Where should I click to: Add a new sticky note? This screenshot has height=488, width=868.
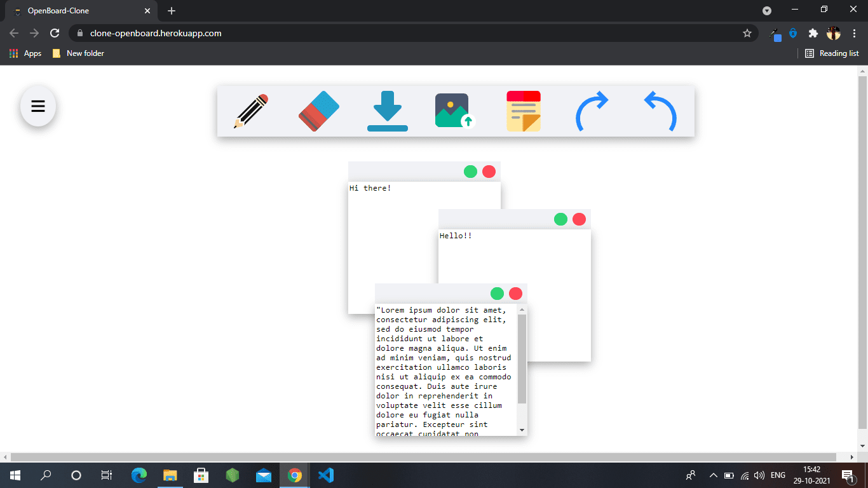[524, 112]
